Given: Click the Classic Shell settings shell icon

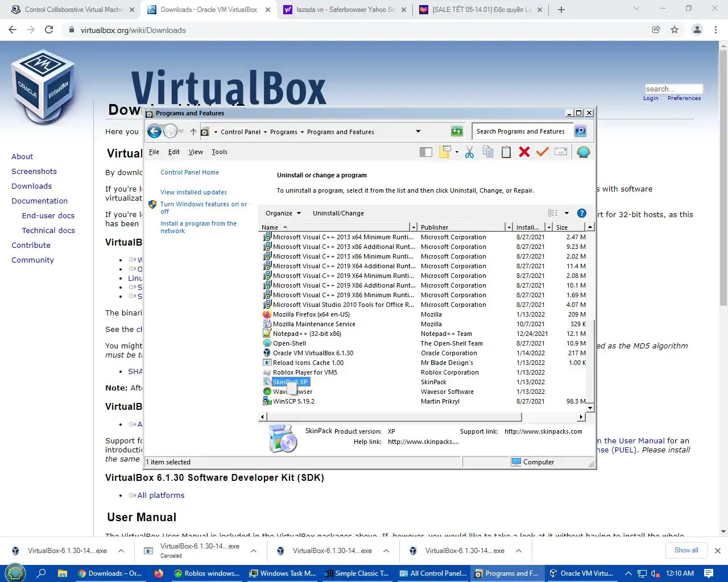Looking at the screenshot, I should click(583, 152).
